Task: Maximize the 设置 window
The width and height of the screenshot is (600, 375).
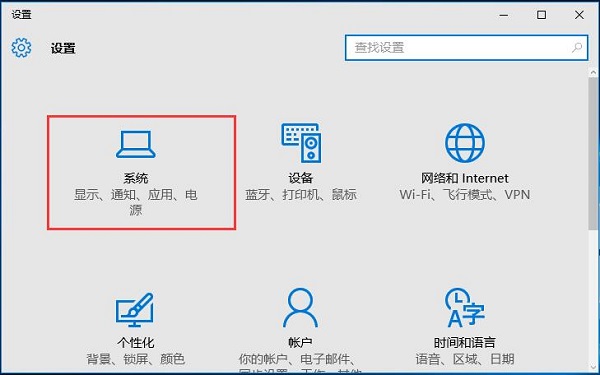Action: 541,15
